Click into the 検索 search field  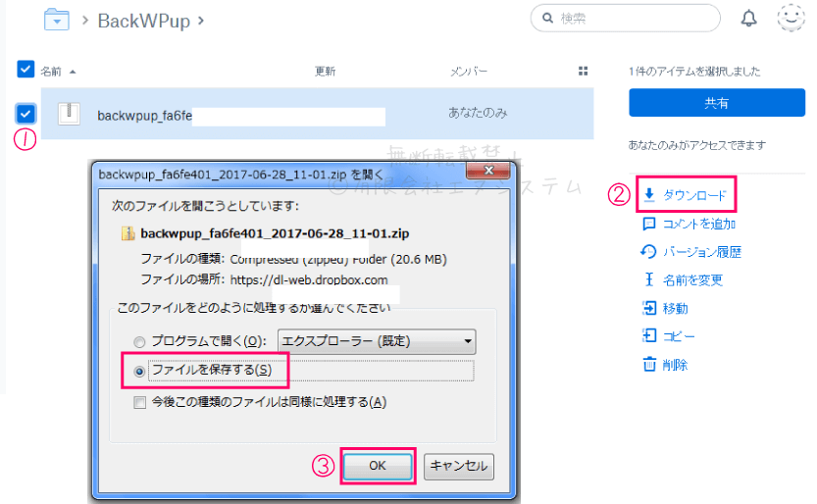(x=626, y=19)
